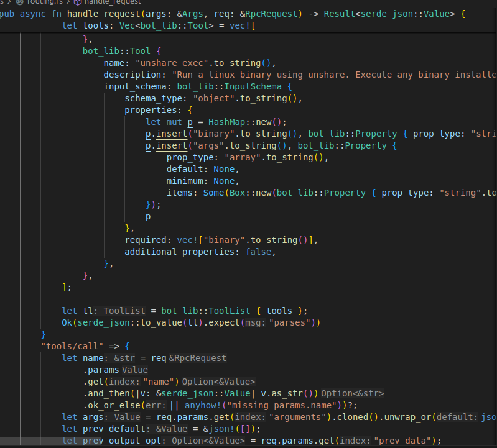Click the '&RpcRequest' inlay hint after req

[x=197, y=358]
